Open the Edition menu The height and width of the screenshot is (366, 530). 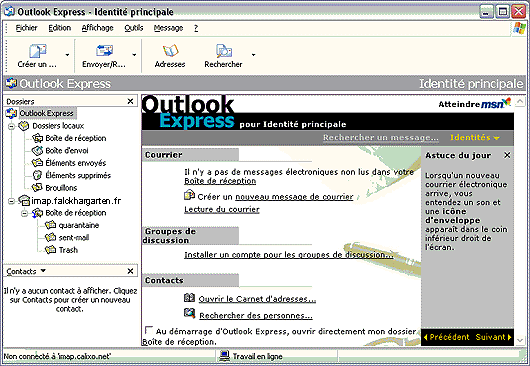[x=59, y=28]
